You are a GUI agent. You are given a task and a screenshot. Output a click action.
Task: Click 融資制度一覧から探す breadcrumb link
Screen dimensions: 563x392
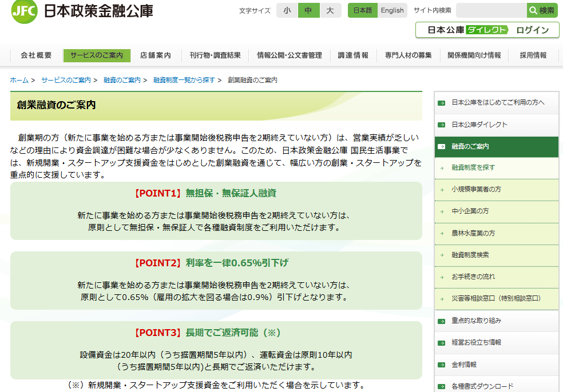[x=184, y=80]
